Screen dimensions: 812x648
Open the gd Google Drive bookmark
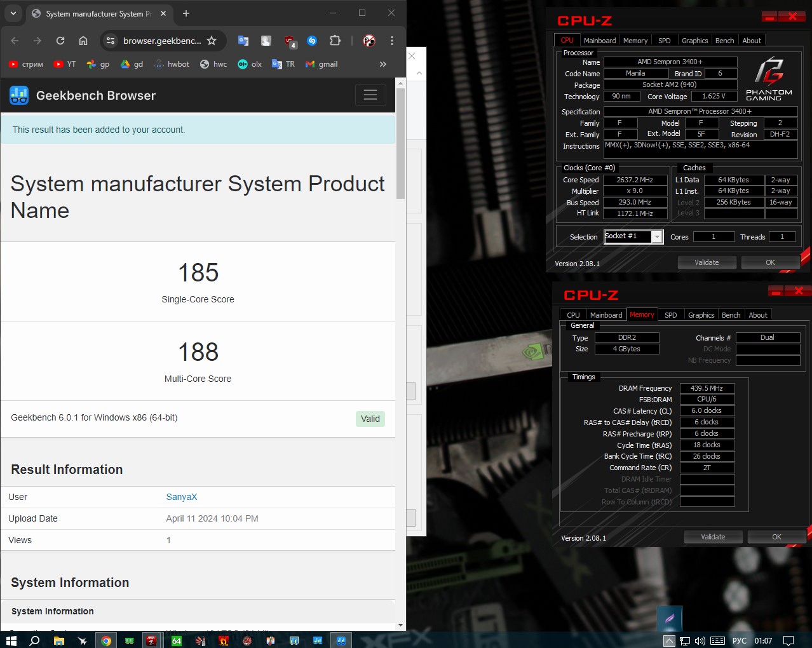point(132,64)
